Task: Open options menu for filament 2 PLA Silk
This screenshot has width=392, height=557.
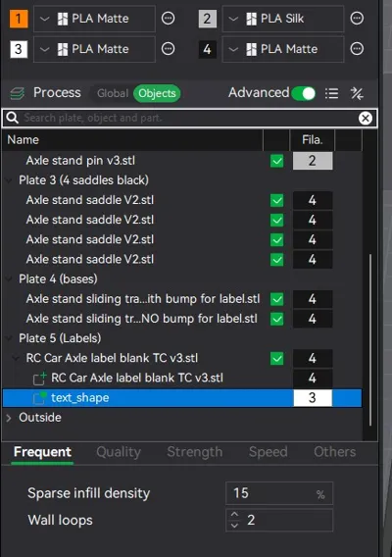Action: [357, 18]
